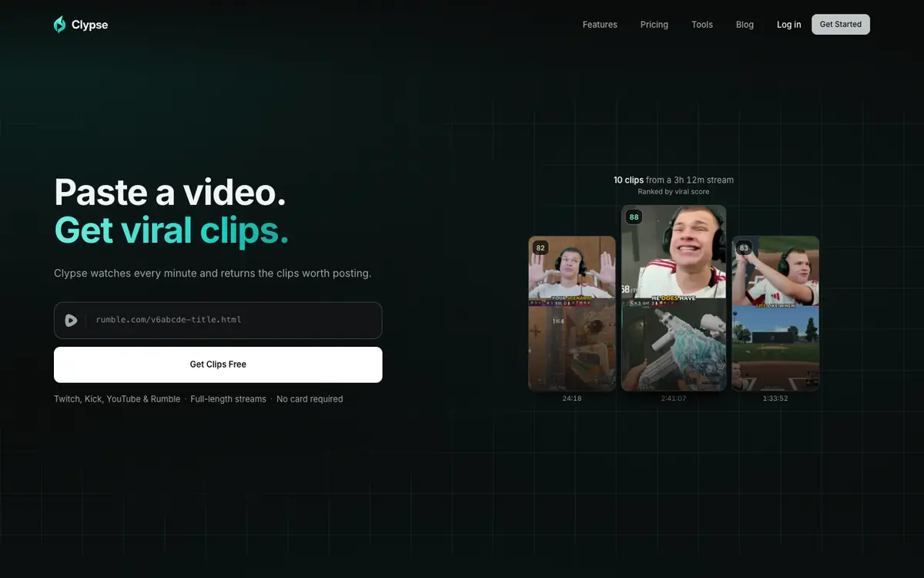Click the Log in link

pos(788,25)
